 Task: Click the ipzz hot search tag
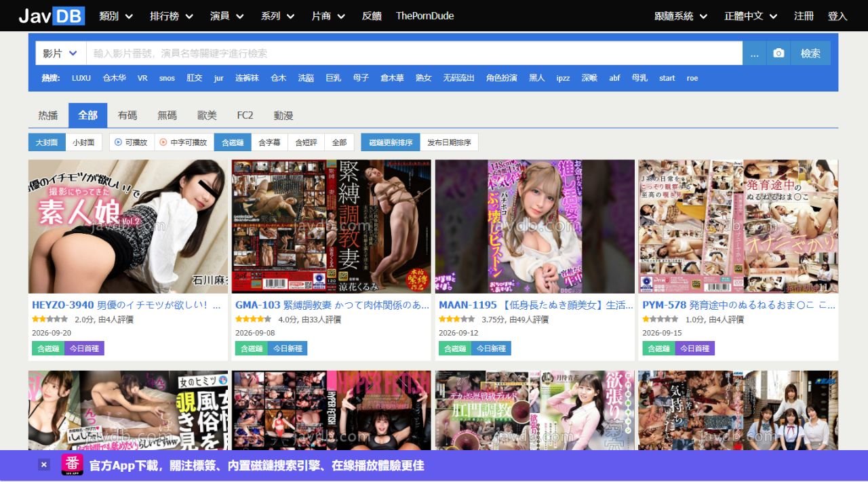tap(564, 78)
